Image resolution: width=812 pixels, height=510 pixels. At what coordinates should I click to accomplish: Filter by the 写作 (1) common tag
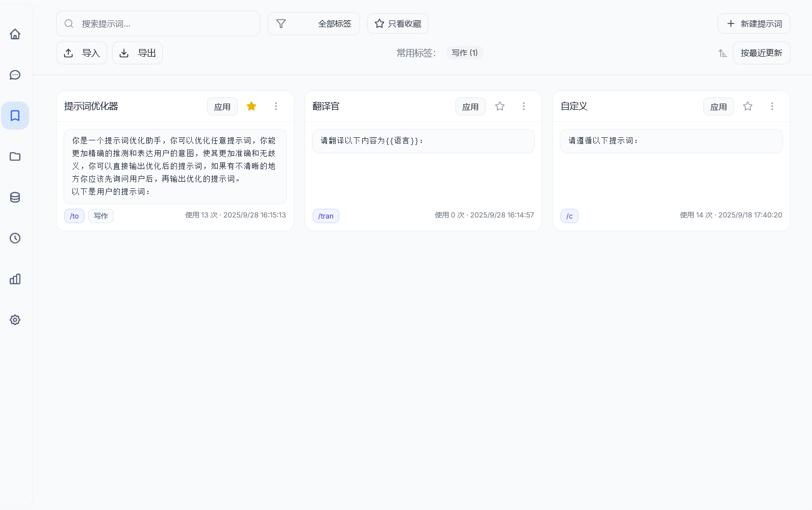point(465,53)
